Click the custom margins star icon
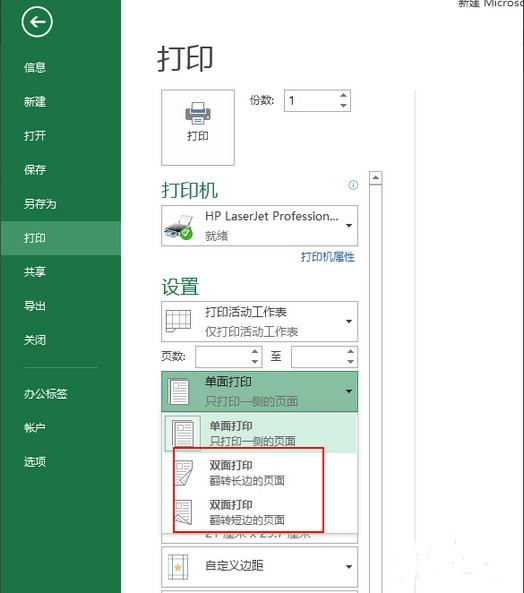The image size is (524, 593). click(178, 567)
